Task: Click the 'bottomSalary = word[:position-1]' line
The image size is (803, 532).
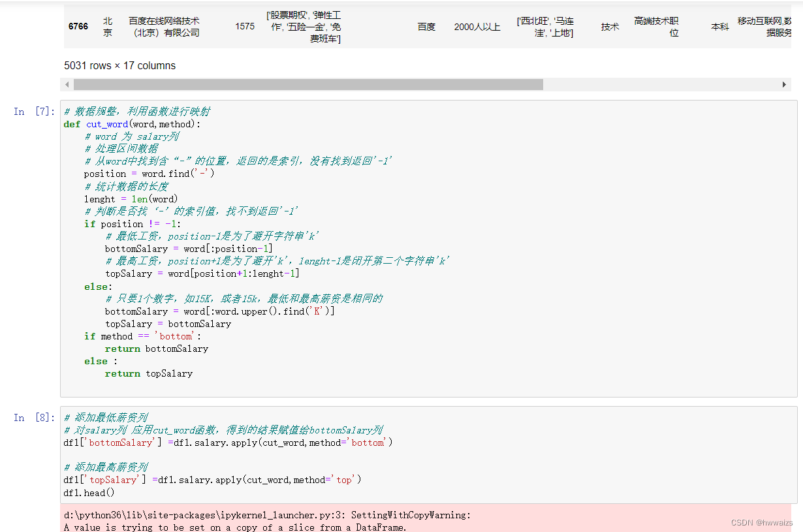Action: click(189, 249)
